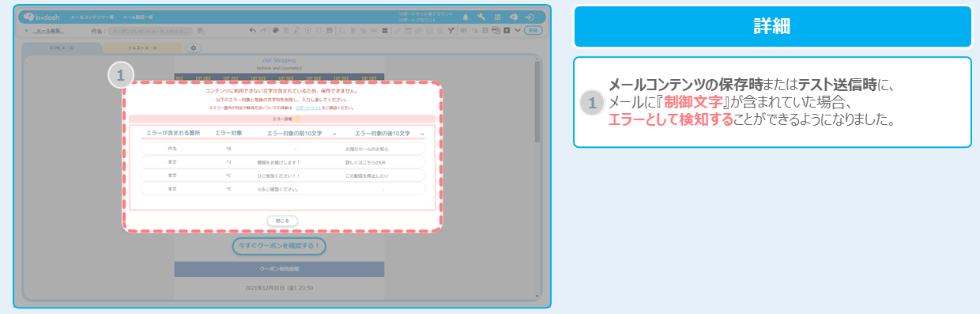
Task: Click the undo arrow in toolbar
Action: click(x=253, y=31)
